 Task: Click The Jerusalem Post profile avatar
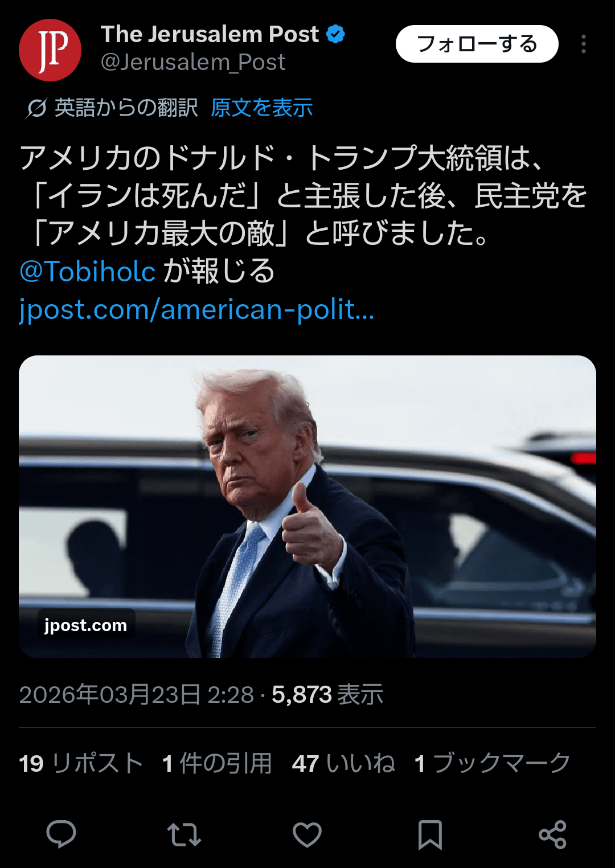click(50, 50)
